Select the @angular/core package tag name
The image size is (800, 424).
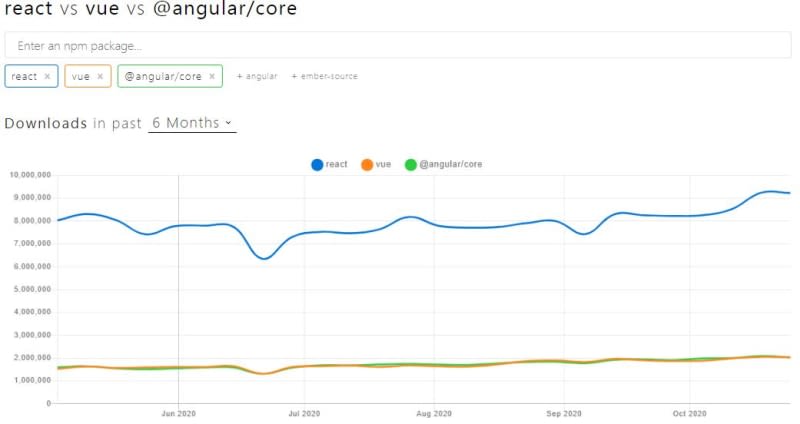[x=163, y=76]
